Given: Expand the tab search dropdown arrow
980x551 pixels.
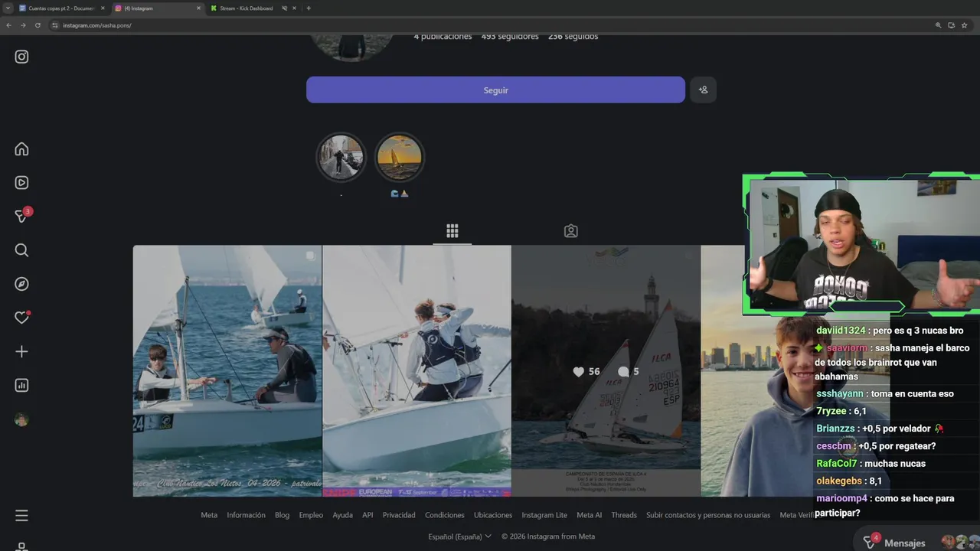Looking at the screenshot, I should coord(7,8).
